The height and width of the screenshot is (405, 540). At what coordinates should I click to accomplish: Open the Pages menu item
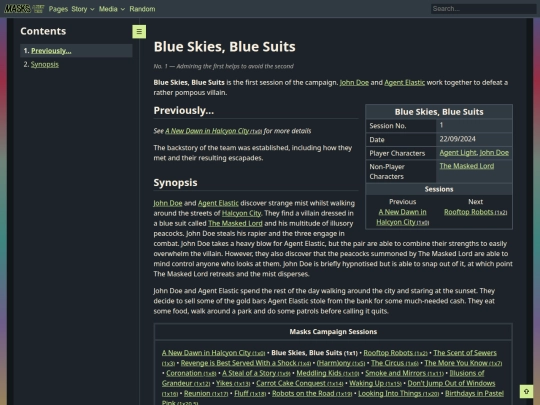click(58, 9)
